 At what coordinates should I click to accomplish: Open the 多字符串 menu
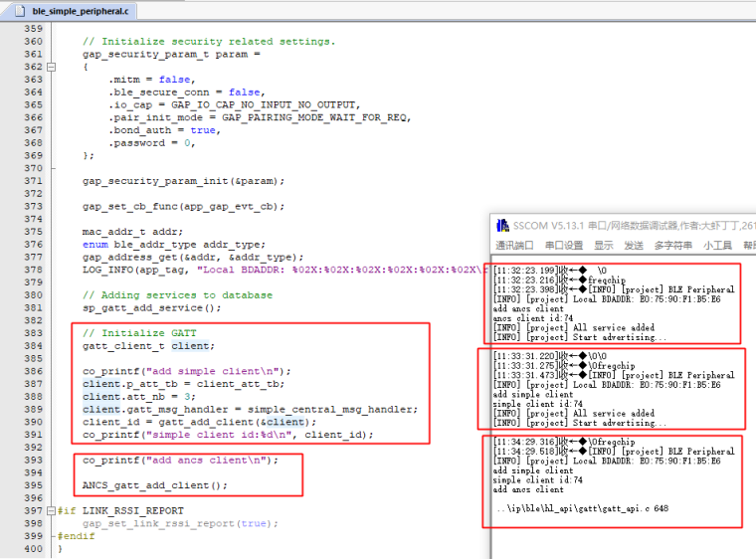pyautogui.click(x=671, y=246)
